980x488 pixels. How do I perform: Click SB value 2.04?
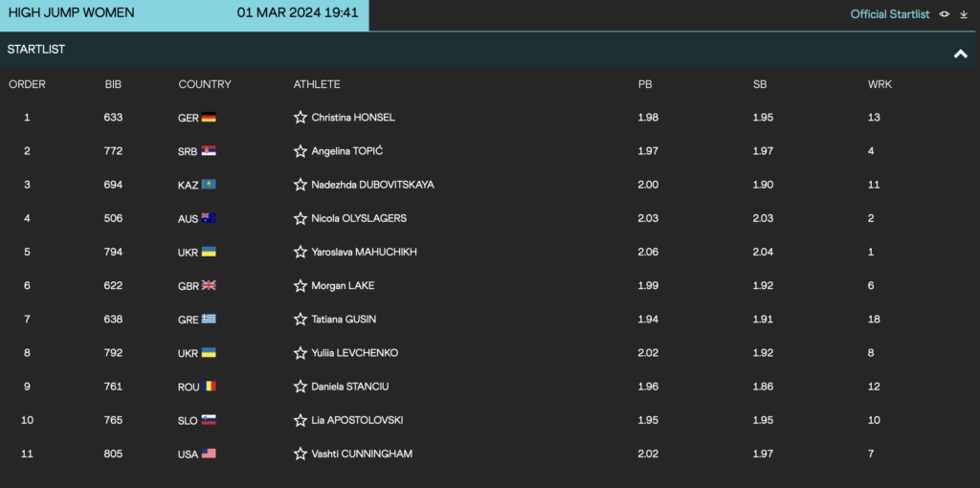pos(763,253)
